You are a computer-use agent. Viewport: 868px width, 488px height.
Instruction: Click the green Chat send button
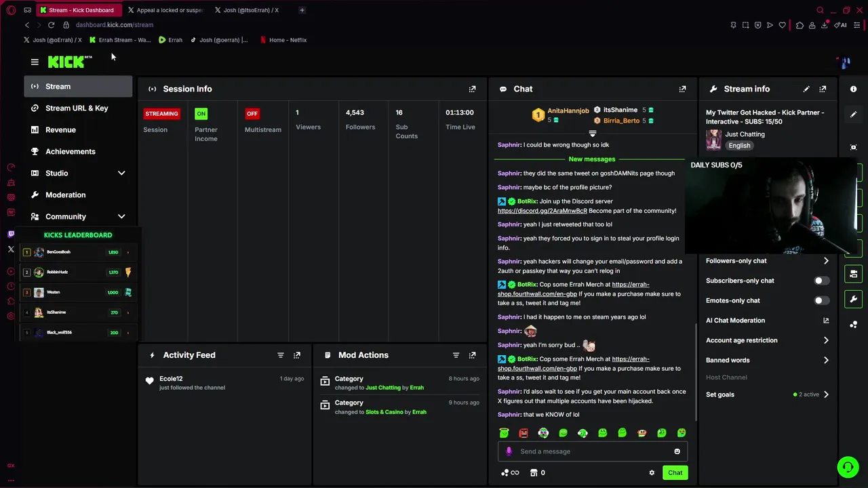tap(675, 473)
